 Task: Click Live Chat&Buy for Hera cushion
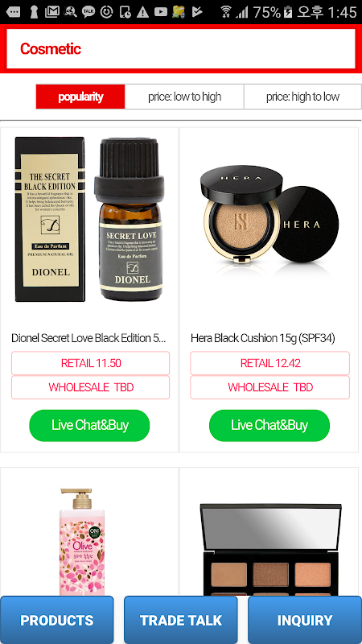pos(269,425)
